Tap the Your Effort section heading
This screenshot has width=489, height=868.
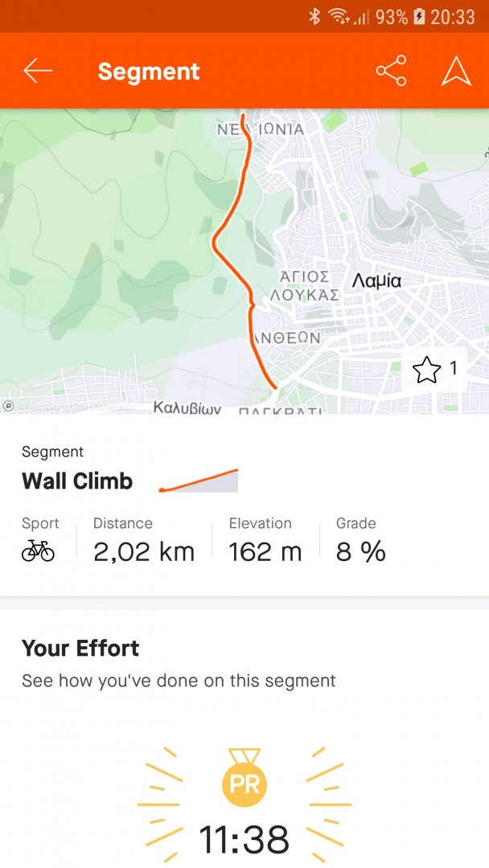(80, 648)
